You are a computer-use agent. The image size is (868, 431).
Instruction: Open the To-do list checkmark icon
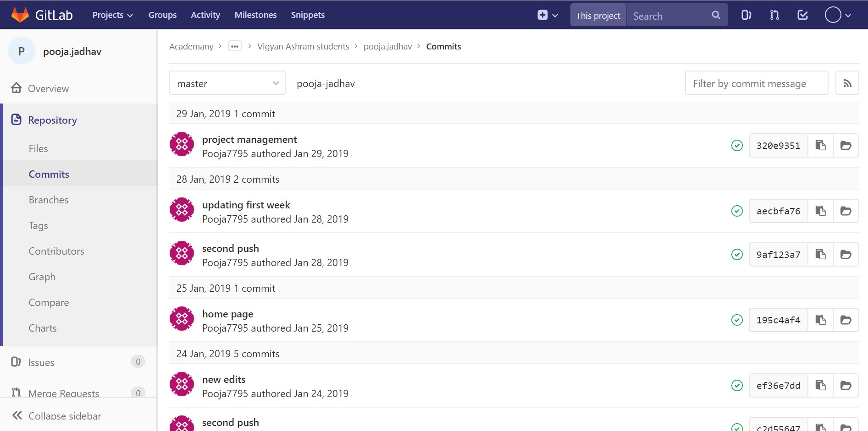802,15
